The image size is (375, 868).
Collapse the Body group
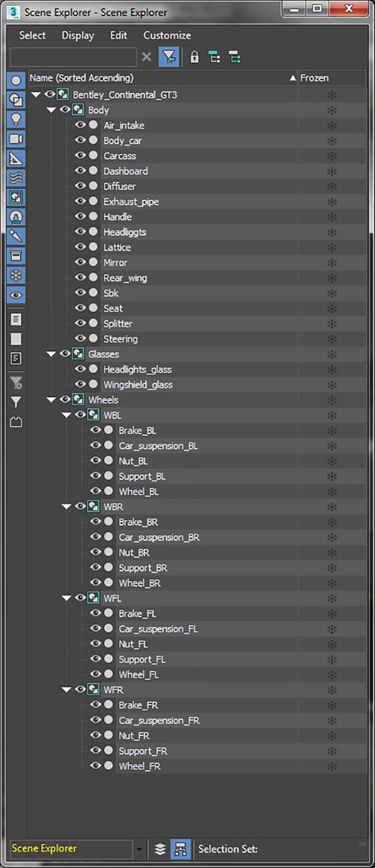pyautogui.click(x=52, y=110)
